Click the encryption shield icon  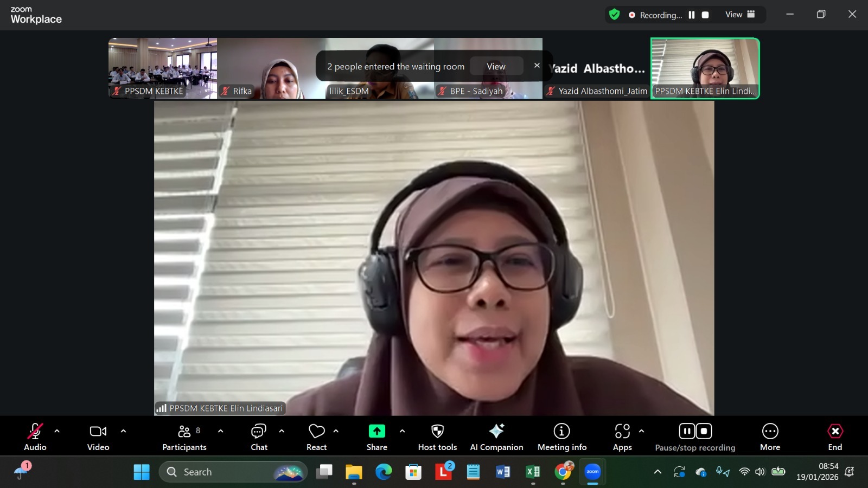tap(614, 15)
